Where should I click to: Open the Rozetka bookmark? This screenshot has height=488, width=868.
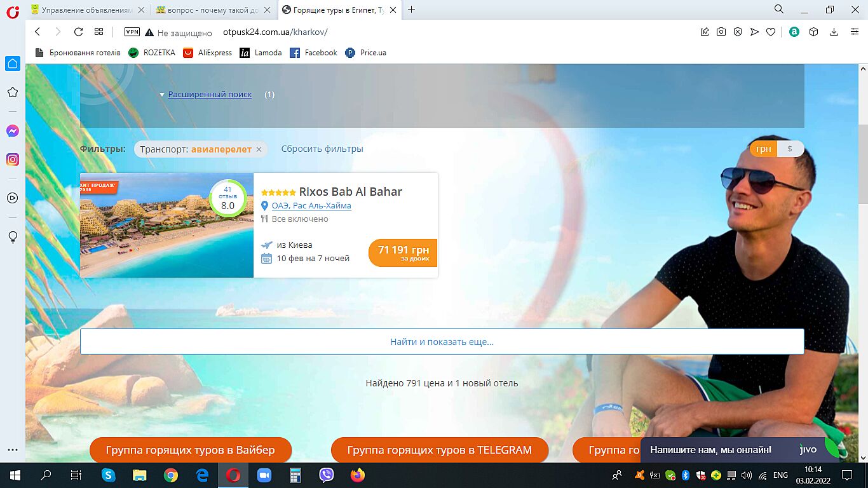(153, 53)
